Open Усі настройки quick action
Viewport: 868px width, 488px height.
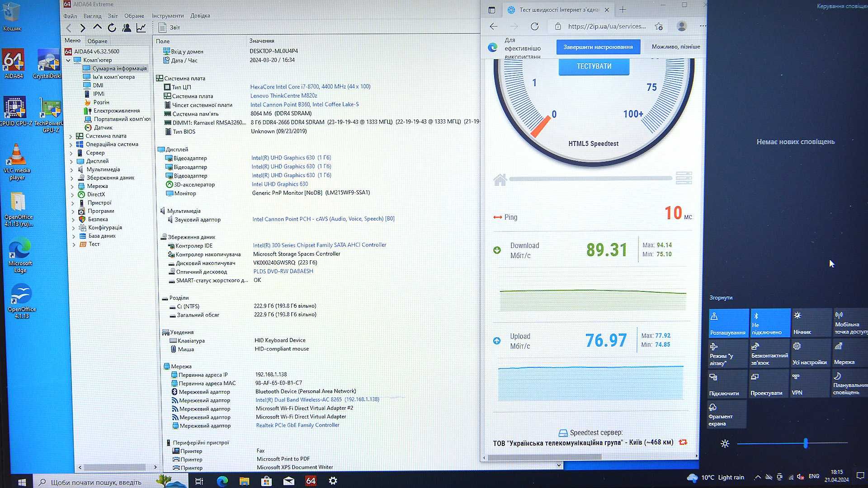point(811,354)
